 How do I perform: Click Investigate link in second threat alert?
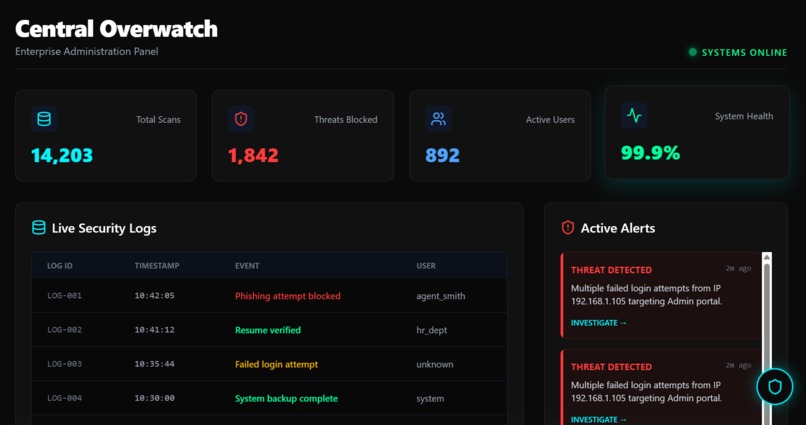(x=598, y=419)
